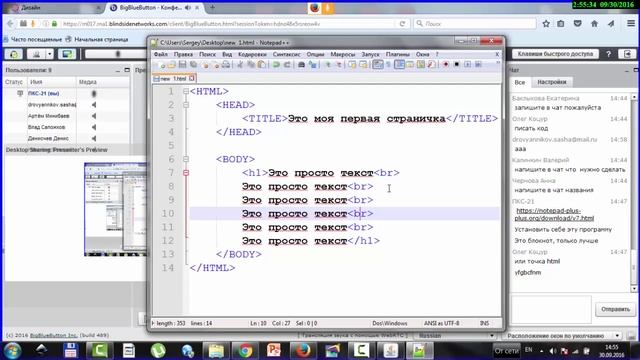640x360 pixels.
Task: Collapse the HEAD fold marker on line 2
Action: pos(186,105)
